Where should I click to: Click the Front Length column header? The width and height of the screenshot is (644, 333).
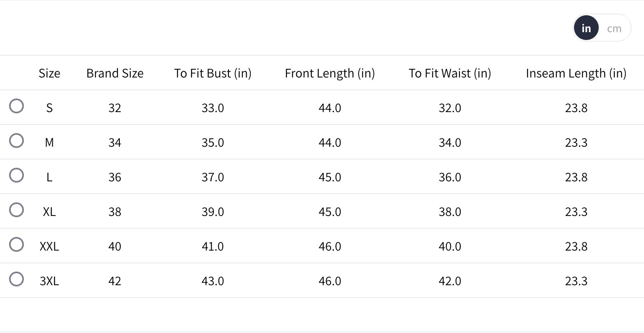point(329,73)
